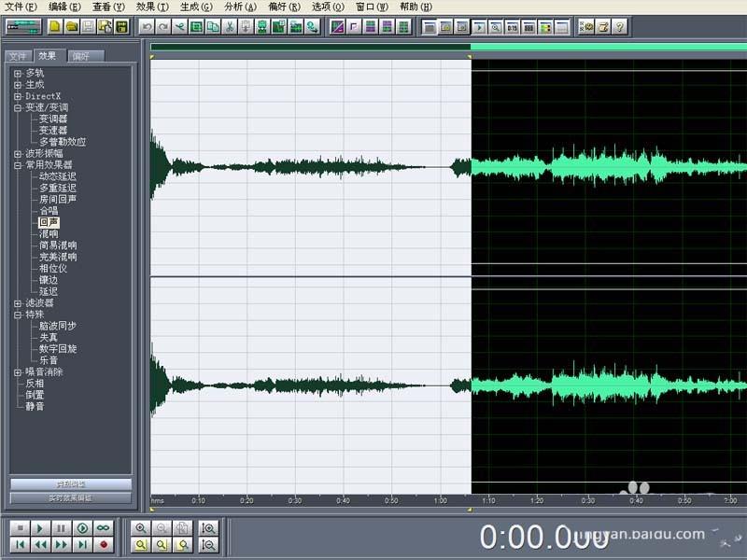Image resolution: width=747 pixels, height=560 pixels.
Task: Switch to the 文件 tab in the left panel
Action: pyautogui.click(x=19, y=56)
